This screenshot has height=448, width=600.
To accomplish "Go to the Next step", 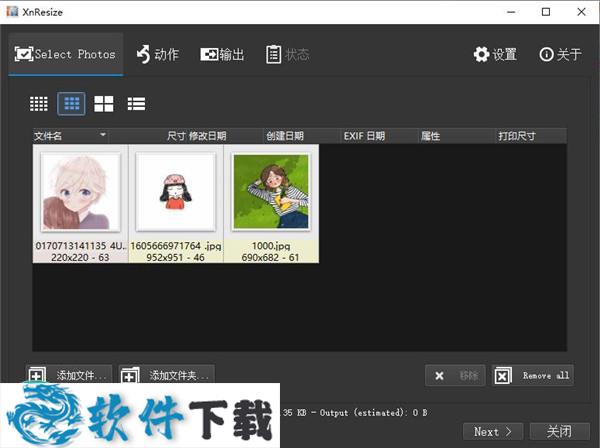I will click(x=492, y=431).
